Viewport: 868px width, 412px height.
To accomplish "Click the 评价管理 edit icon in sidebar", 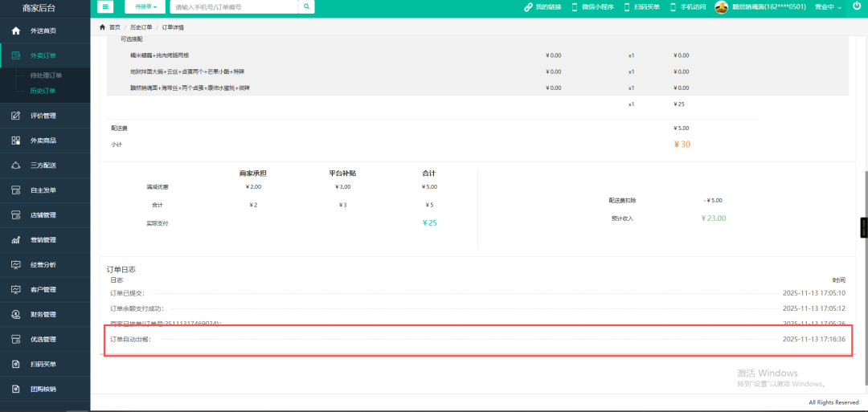I will click(15, 116).
